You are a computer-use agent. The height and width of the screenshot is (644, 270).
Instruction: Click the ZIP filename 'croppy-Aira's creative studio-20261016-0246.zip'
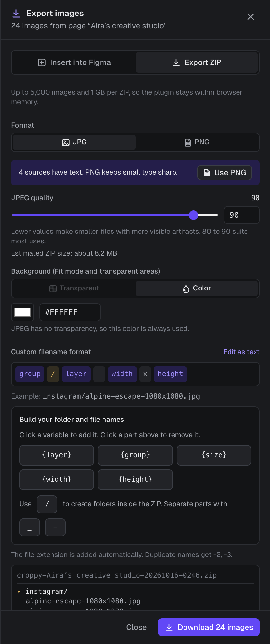pyautogui.click(x=117, y=575)
